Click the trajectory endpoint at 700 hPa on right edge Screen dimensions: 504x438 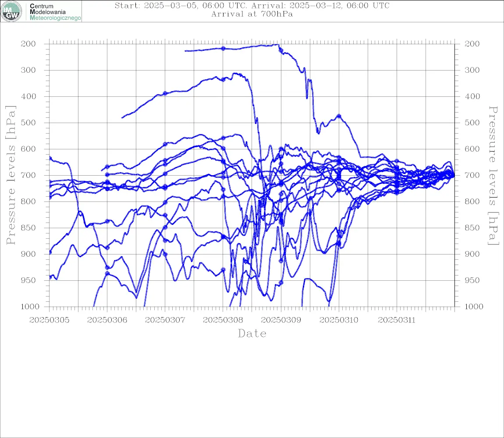tap(453, 176)
